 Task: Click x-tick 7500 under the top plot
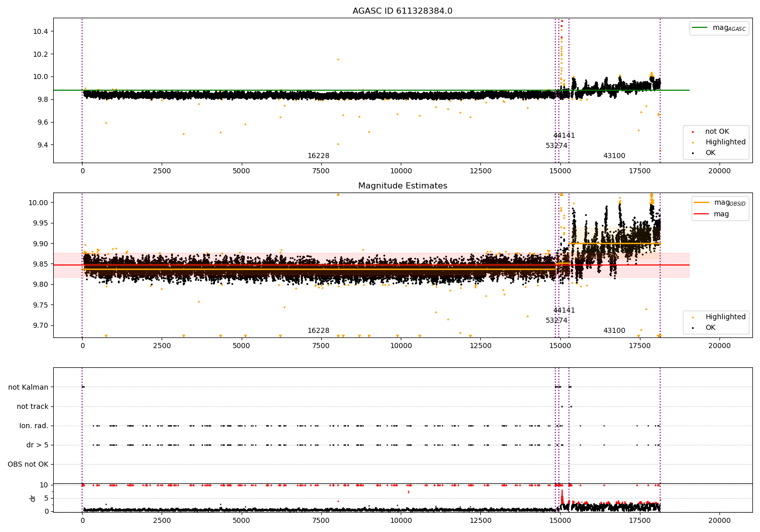point(321,171)
